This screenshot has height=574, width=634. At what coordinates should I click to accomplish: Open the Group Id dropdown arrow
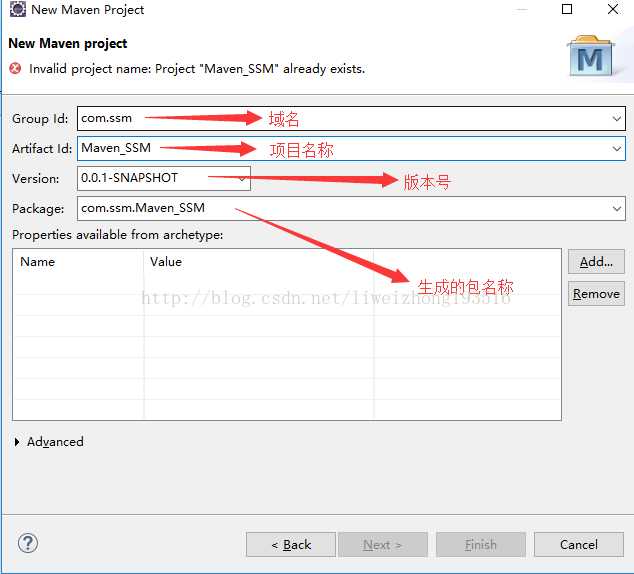616,119
